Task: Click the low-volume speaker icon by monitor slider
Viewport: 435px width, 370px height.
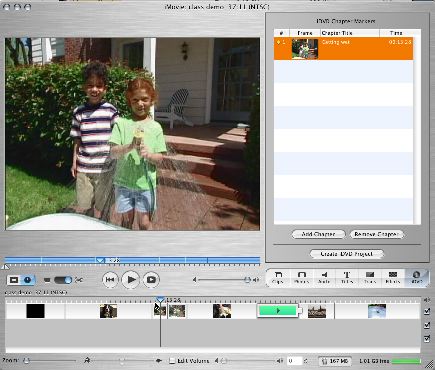Action: point(195,280)
